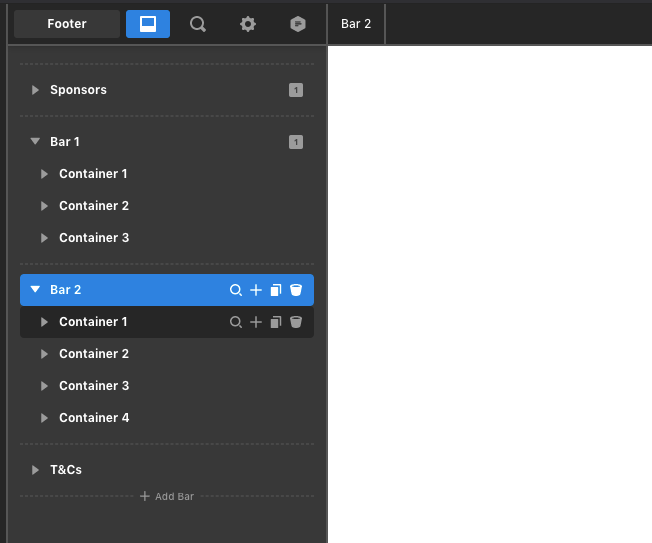Inspect Bar 2 Container 1 magnifier icon

[236, 322]
